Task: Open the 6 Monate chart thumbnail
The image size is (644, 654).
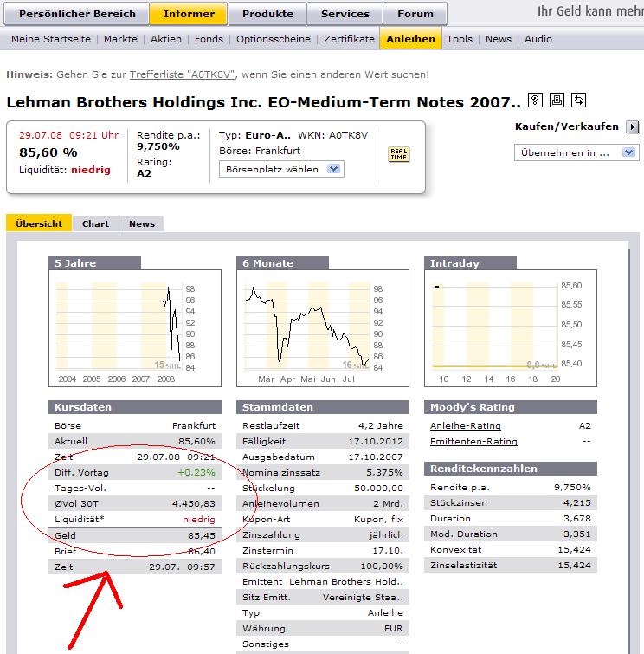Action: point(323,328)
